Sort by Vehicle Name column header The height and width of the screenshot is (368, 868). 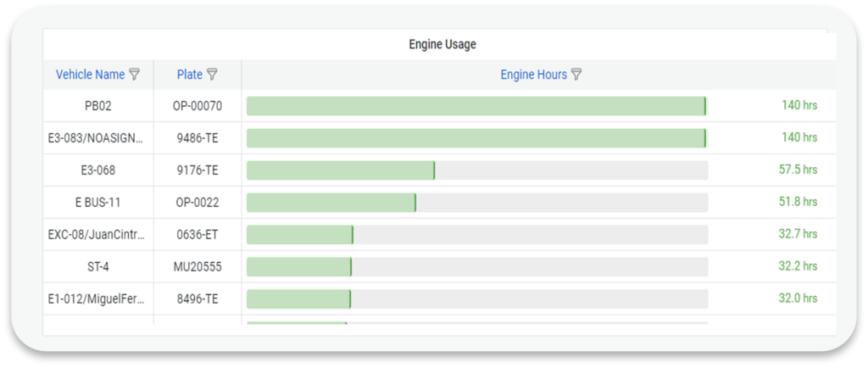(x=90, y=75)
